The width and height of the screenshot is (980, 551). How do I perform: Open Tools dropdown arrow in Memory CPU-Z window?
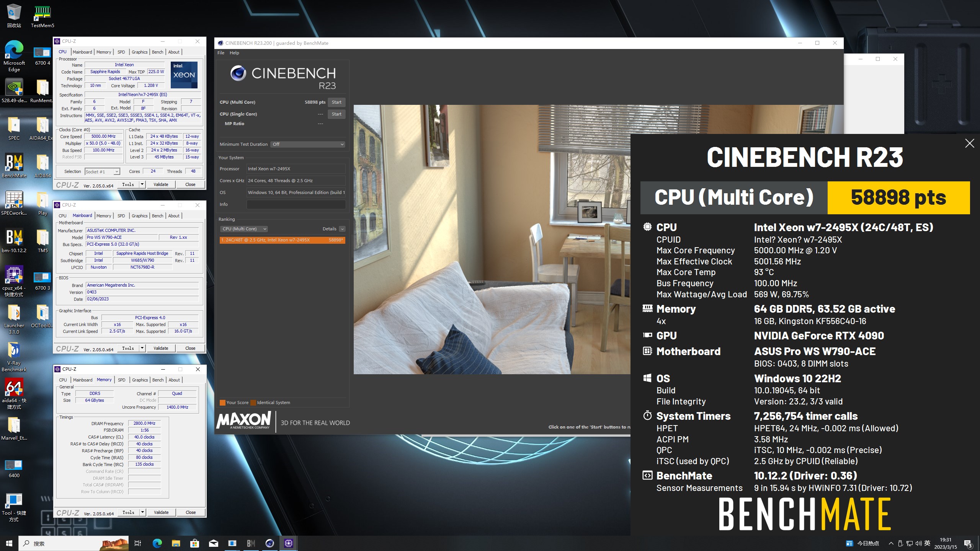click(x=142, y=512)
